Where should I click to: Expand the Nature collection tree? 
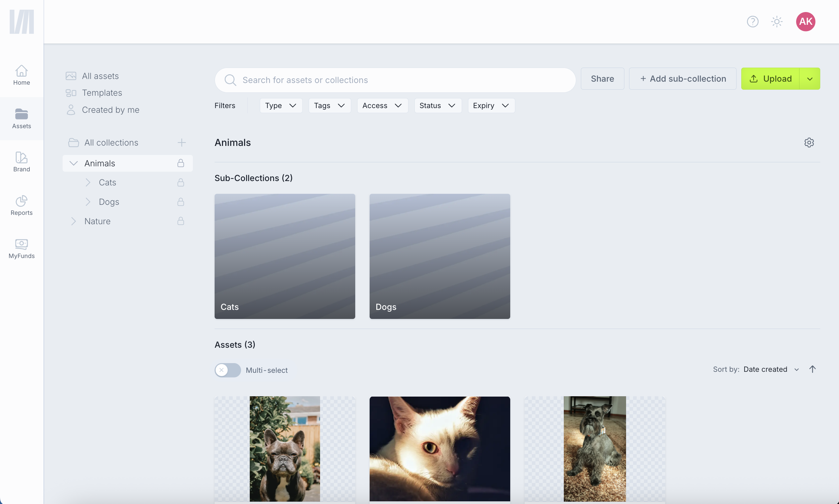73,222
